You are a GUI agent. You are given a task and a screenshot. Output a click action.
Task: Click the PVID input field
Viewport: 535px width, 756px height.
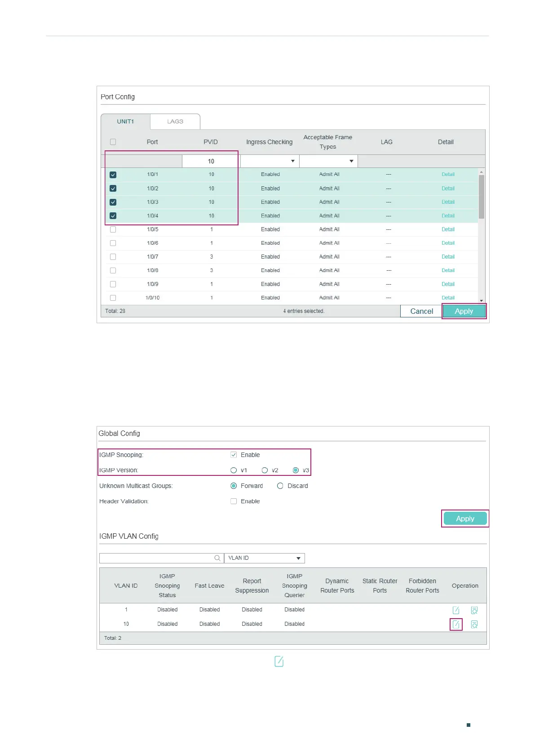pos(210,161)
